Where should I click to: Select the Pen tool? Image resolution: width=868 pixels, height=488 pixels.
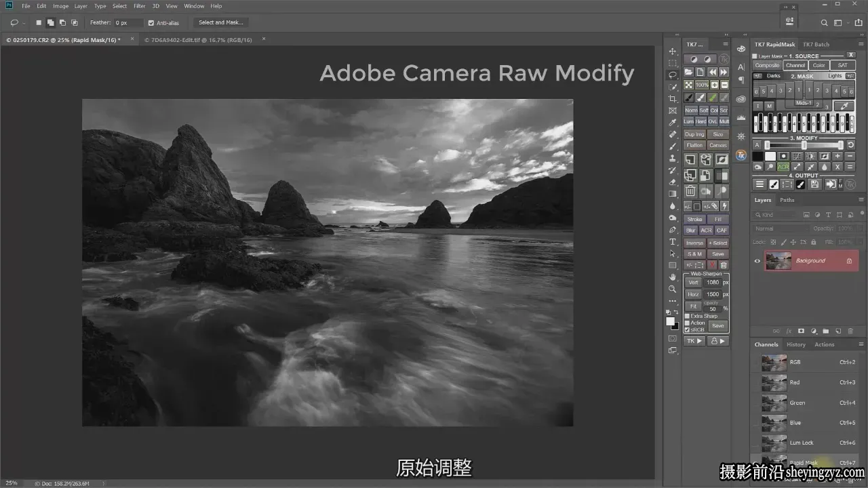(x=673, y=230)
